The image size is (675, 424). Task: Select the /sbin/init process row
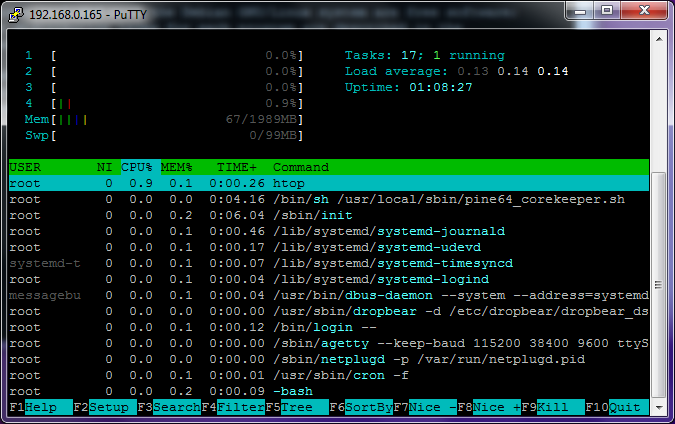330,215
